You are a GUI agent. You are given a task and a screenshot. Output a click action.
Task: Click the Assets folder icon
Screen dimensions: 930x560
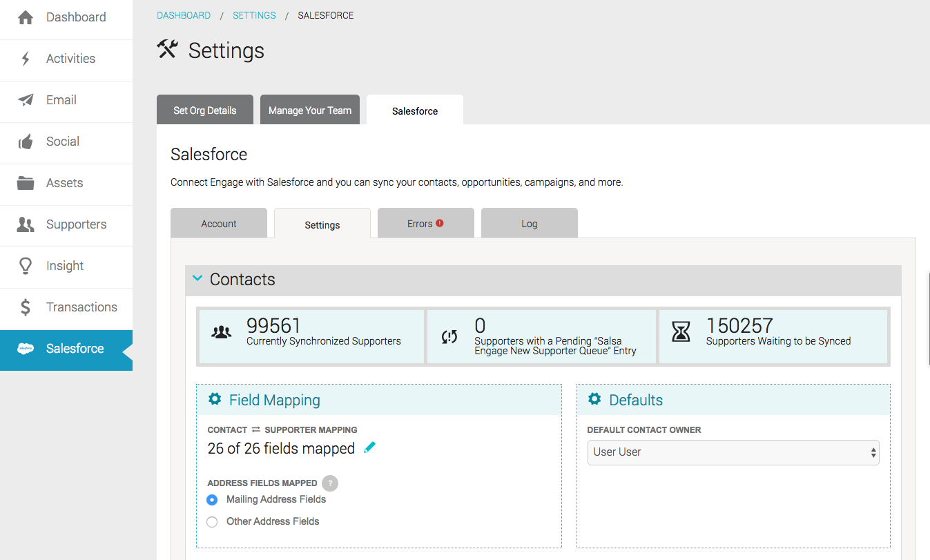click(x=26, y=183)
